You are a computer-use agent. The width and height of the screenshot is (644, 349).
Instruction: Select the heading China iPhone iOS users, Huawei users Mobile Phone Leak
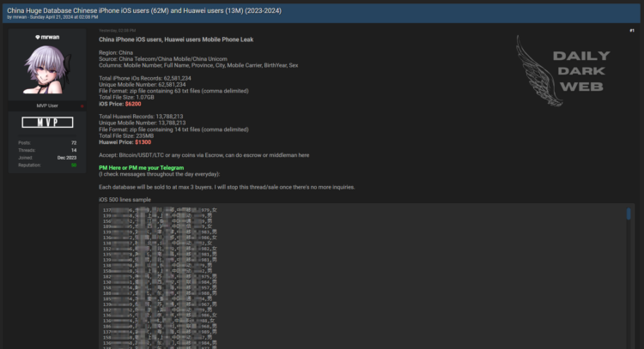[176, 39]
